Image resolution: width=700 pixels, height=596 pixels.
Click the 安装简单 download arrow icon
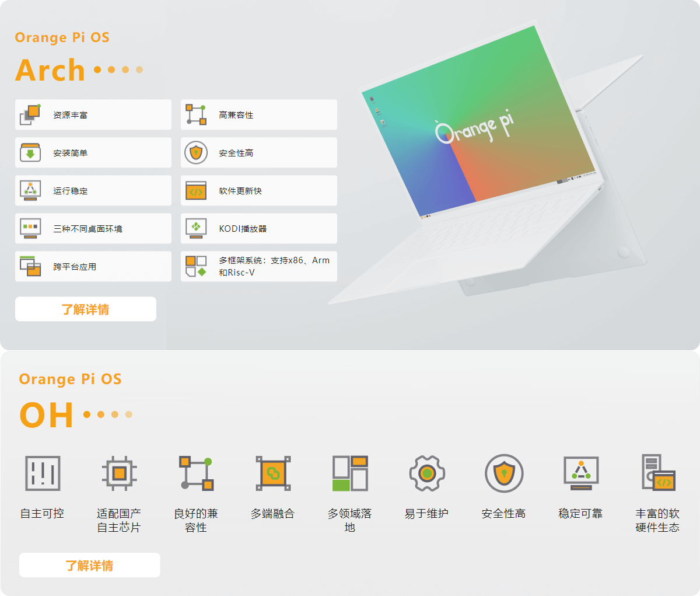[30, 152]
